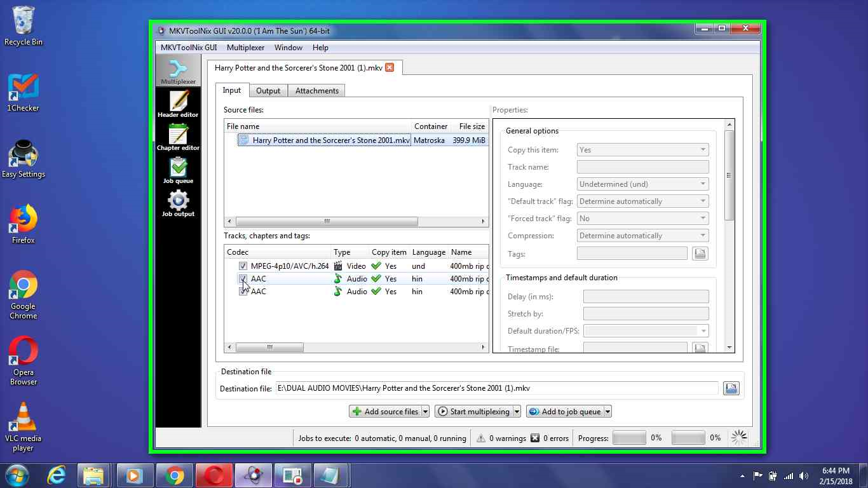Open the Compression dropdown
Viewport: 868px width, 488px height.
coord(642,236)
